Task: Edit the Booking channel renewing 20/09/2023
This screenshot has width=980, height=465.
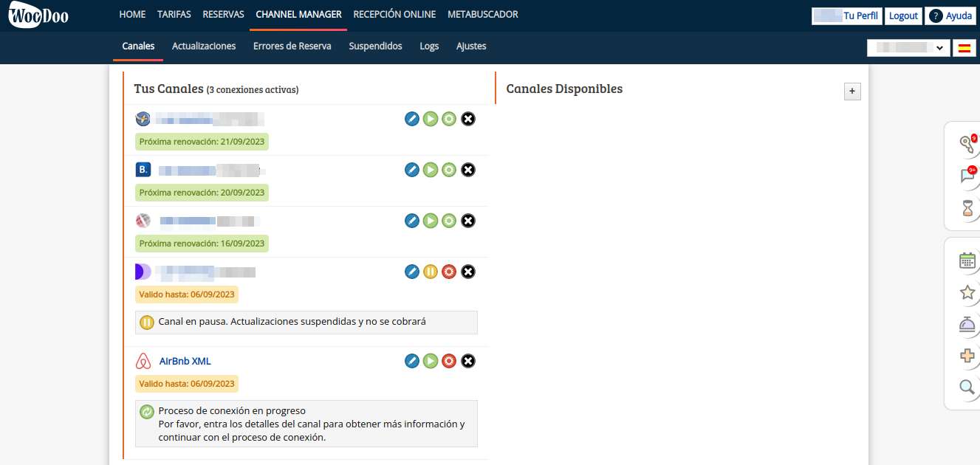Action: pos(412,170)
